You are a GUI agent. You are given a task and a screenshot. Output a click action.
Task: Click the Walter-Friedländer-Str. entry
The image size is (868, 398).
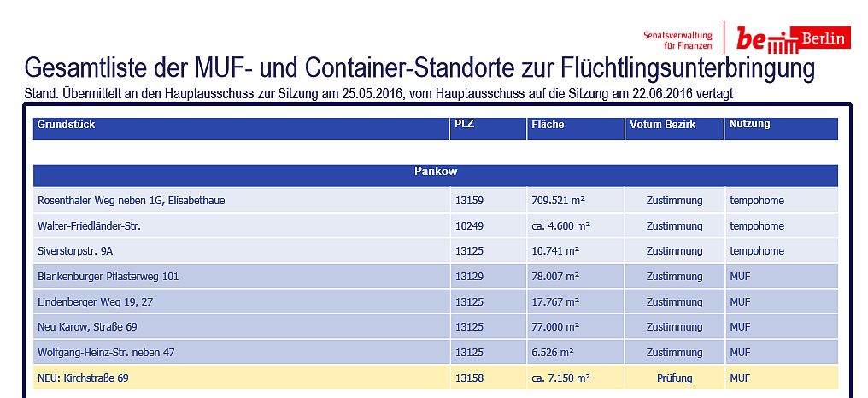coord(89,226)
